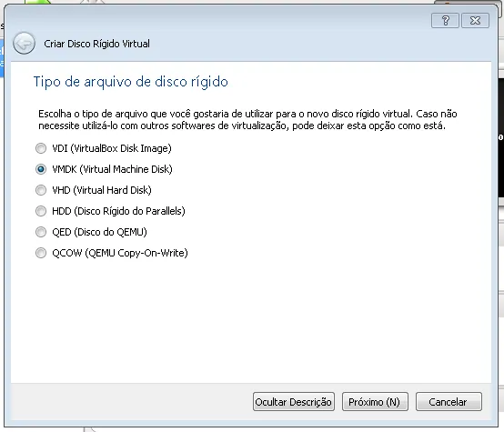Click the description paragraph starting with Escolha
The height and width of the screenshot is (432, 504).
247,119
